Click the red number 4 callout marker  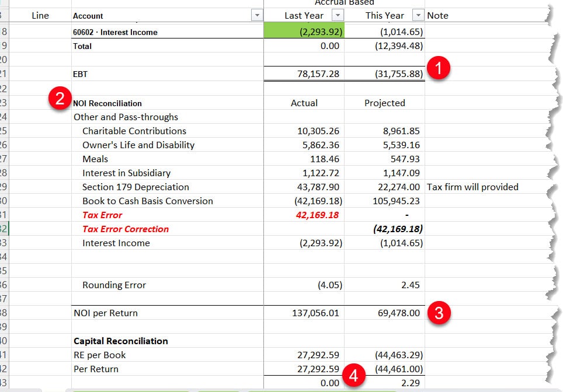354,376
